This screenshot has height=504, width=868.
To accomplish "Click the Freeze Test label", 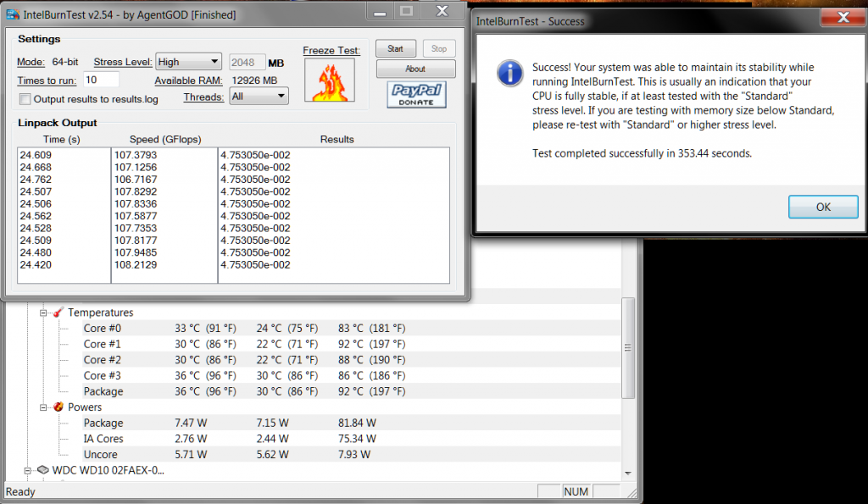I will 331,50.
